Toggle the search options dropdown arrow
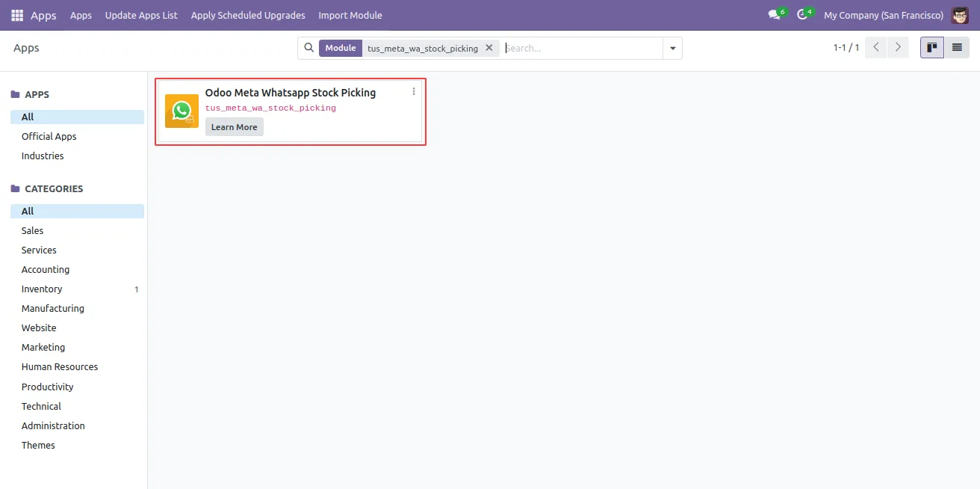Screen dimensions: 980x489 click(x=673, y=48)
